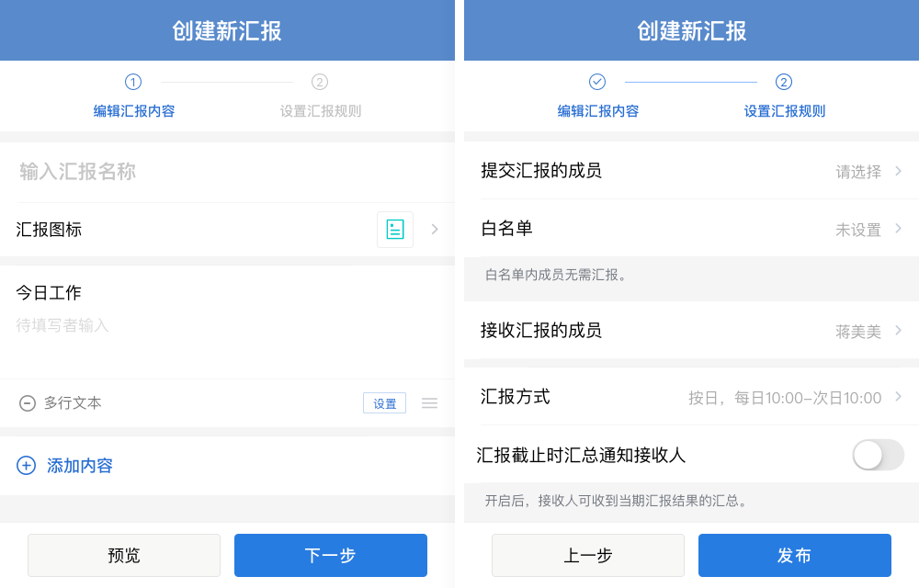The image size is (919, 588).
Task: Click the 汇报方式 label
Action: point(516,397)
